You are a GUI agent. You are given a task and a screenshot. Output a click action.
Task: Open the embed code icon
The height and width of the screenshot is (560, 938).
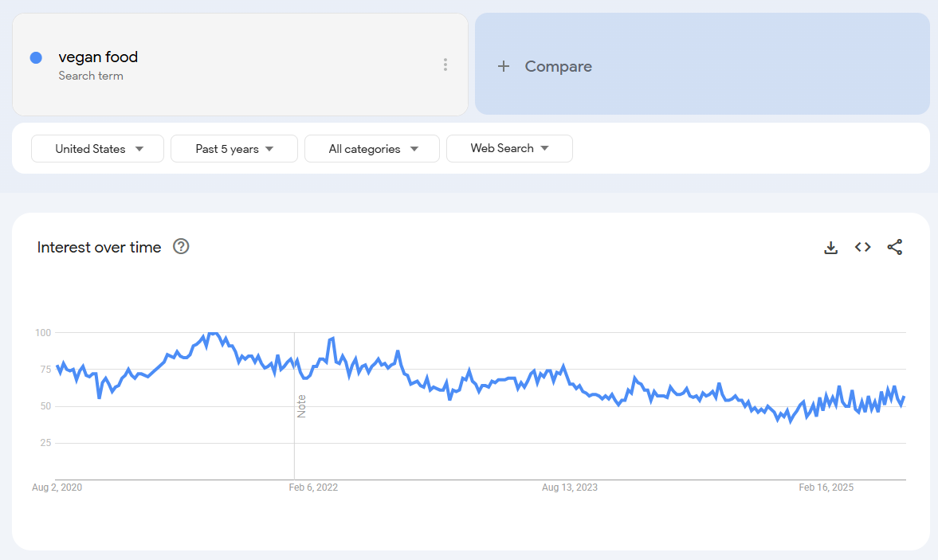862,247
